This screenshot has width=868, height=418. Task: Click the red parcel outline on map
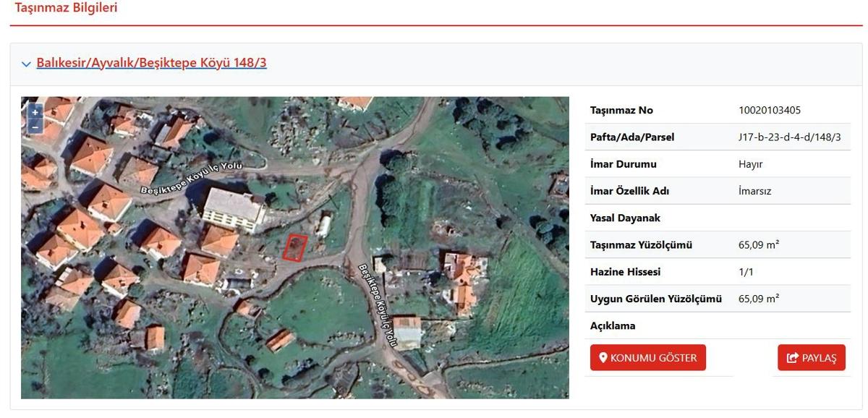point(295,248)
